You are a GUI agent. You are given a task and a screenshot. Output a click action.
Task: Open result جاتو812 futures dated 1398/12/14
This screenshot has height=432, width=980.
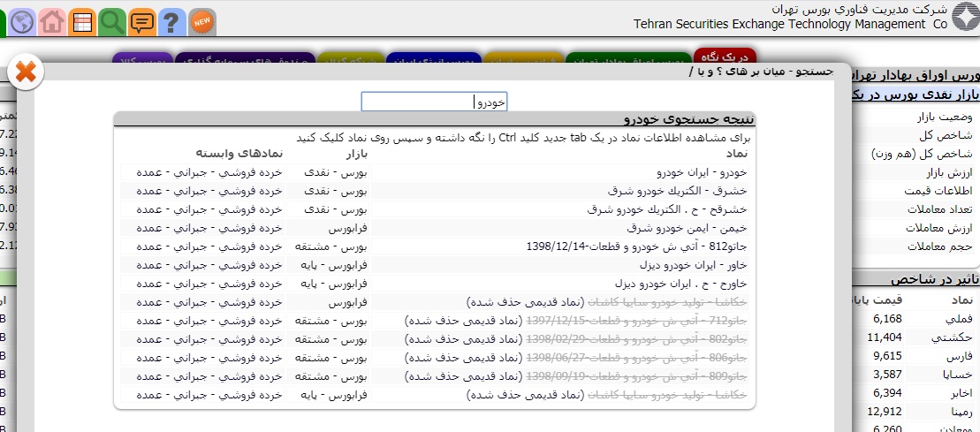[x=637, y=247]
